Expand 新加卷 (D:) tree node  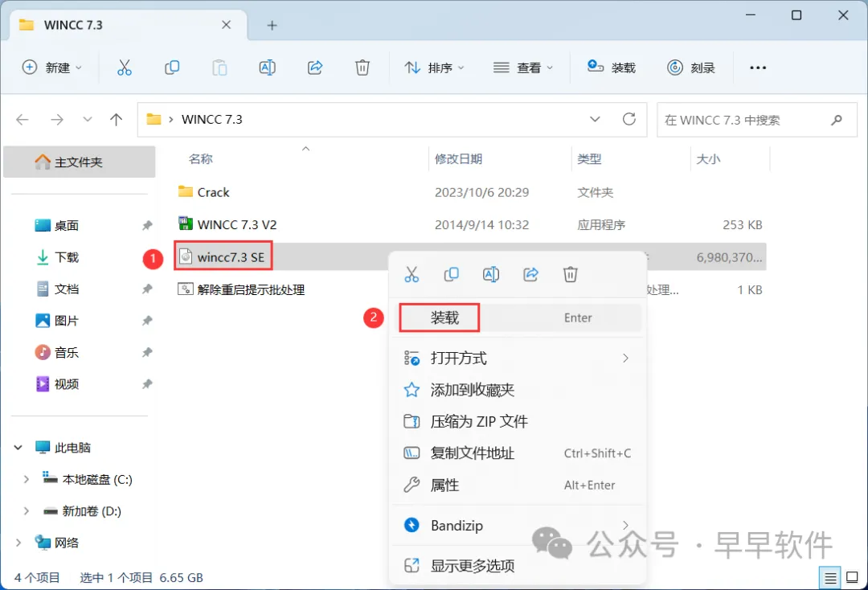[x=26, y=511]
